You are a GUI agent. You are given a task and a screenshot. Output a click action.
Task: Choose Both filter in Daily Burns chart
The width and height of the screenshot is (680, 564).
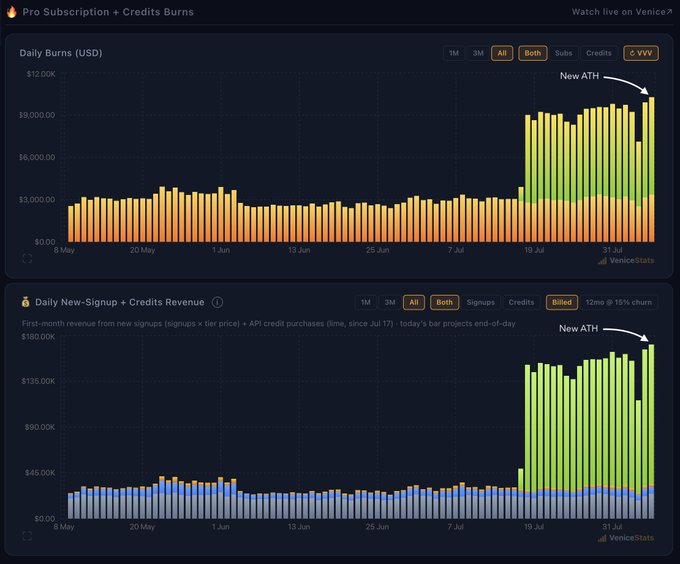pos(533,53)
